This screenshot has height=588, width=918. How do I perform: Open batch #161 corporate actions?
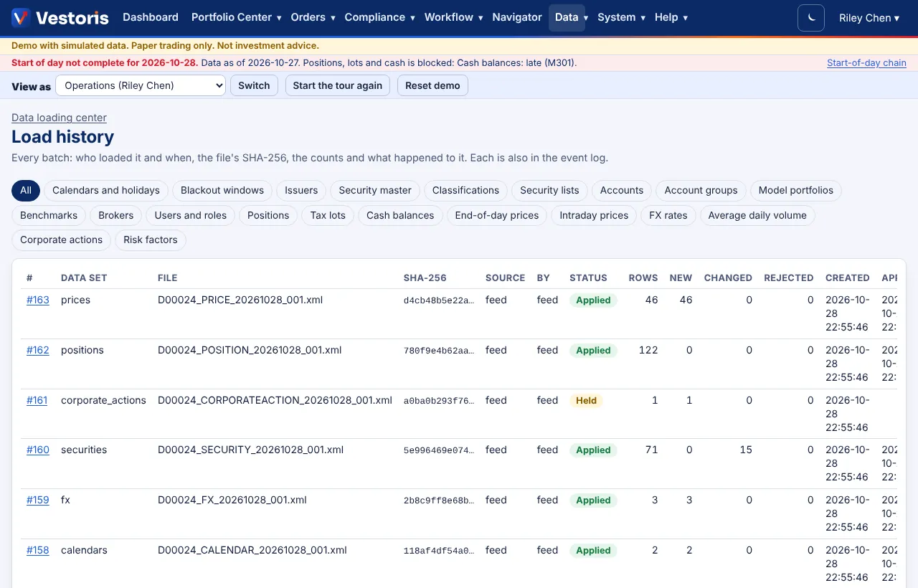coord(37,400)
